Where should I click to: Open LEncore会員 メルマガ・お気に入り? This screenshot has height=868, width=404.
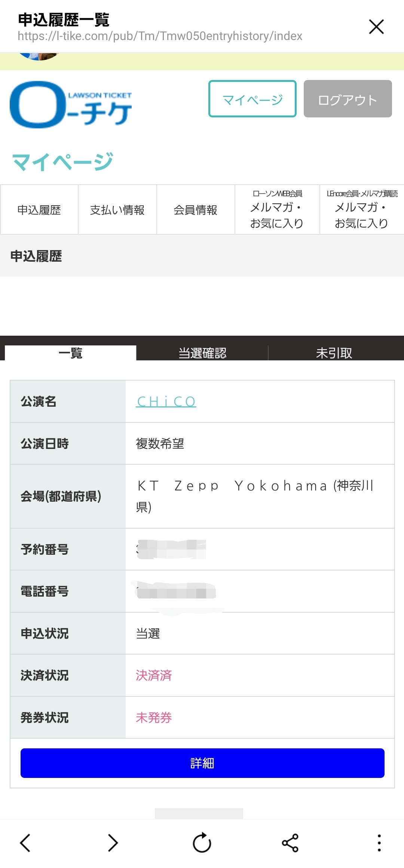(x=362, y=210)
